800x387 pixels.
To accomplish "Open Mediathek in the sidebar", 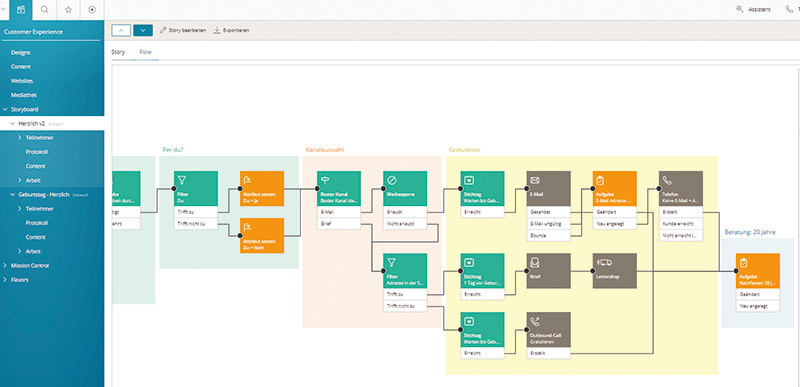I will coord(24,95).
